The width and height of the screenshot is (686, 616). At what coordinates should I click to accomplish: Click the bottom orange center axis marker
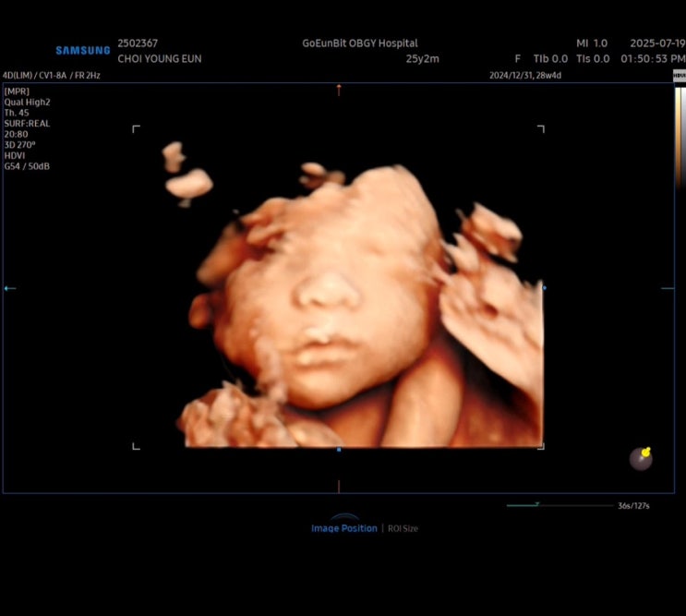pyautogui.click(x=339, y=487)
